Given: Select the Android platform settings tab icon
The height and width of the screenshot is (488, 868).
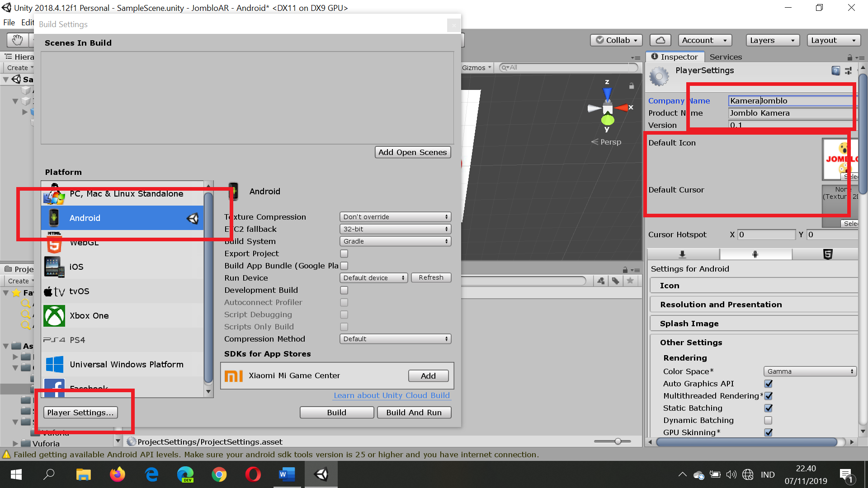Looking at the screenshot, I should (x=755, y=254).
